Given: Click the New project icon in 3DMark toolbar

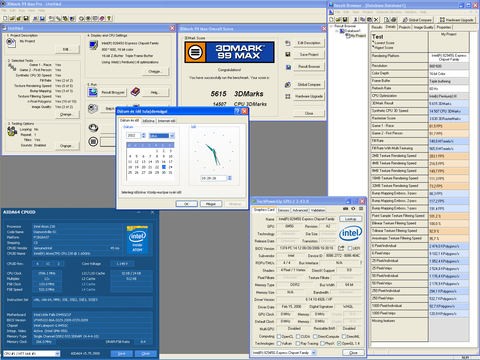Looking at the screenshot, I should point(5,18).
